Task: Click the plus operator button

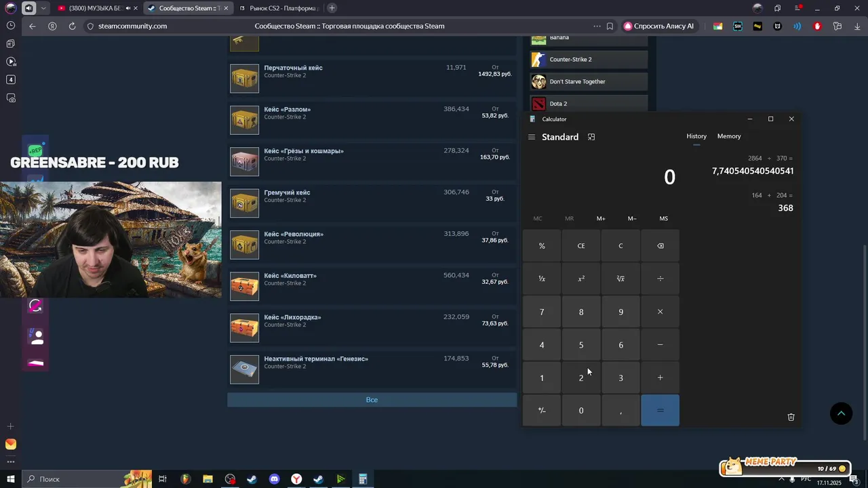Action: (x=660, y=378)
